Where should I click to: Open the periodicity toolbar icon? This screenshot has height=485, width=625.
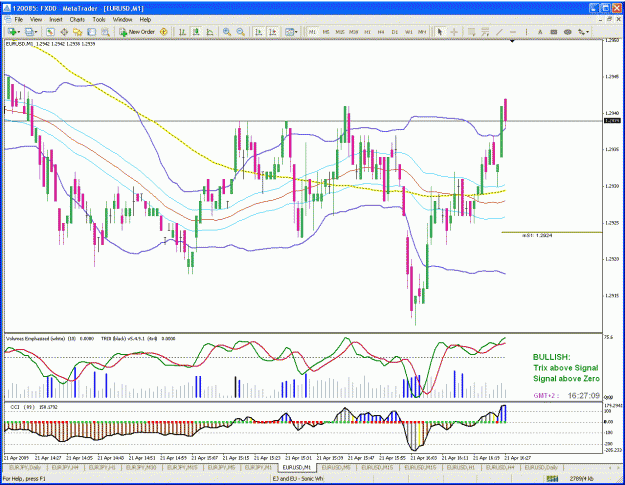485,32
